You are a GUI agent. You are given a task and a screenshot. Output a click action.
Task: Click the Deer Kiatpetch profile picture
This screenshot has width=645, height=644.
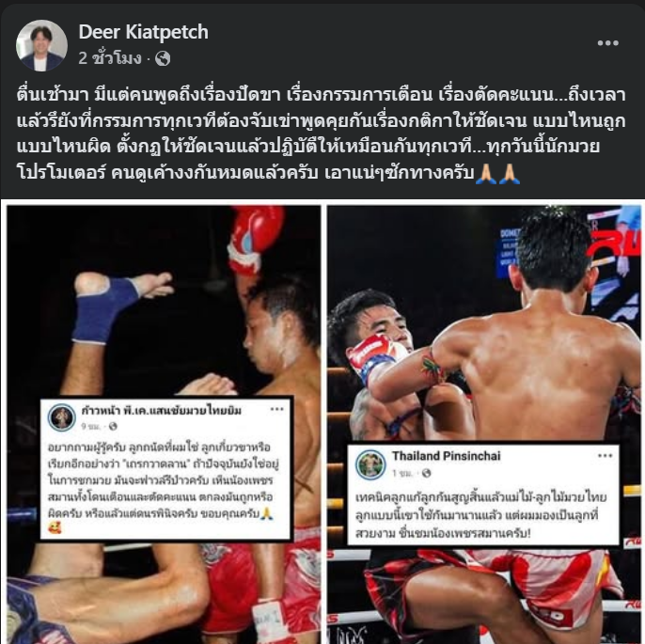pos(41,46)
